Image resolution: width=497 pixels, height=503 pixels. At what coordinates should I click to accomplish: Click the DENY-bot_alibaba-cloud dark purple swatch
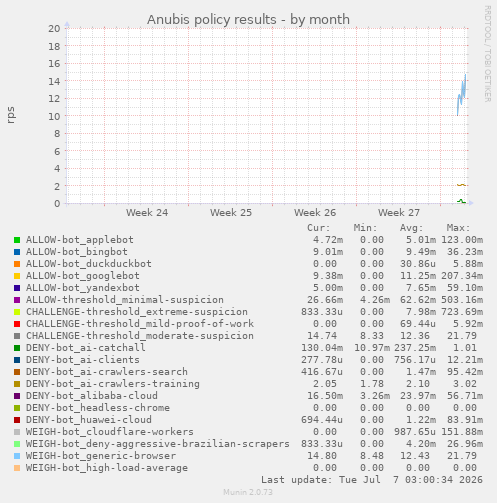pos(17,396)
